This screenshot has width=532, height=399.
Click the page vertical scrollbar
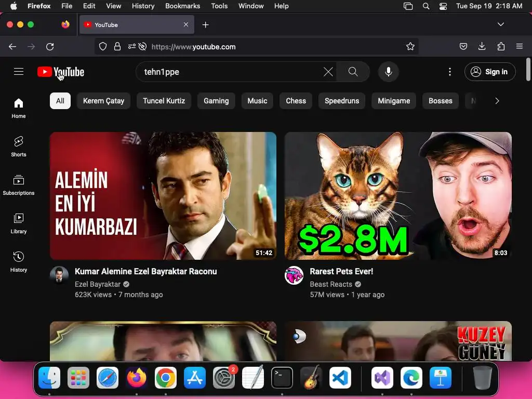pos(528,70)
